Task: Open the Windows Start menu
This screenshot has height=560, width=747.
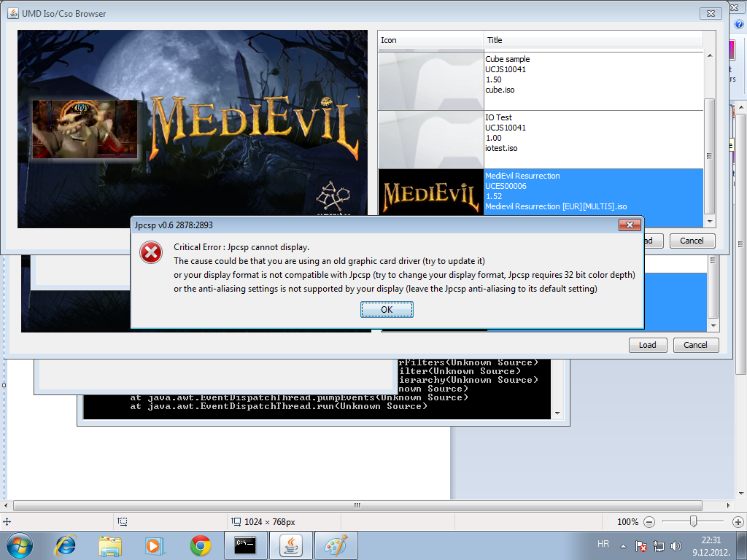Action: (x=19, y=545)
